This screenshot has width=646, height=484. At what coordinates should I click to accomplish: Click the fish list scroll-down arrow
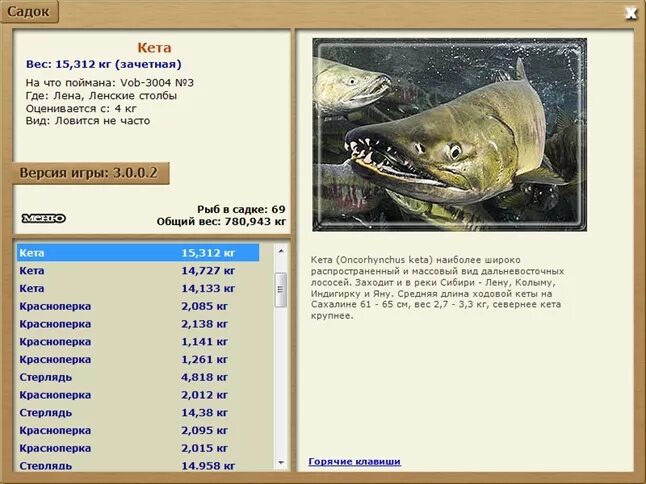281,463
